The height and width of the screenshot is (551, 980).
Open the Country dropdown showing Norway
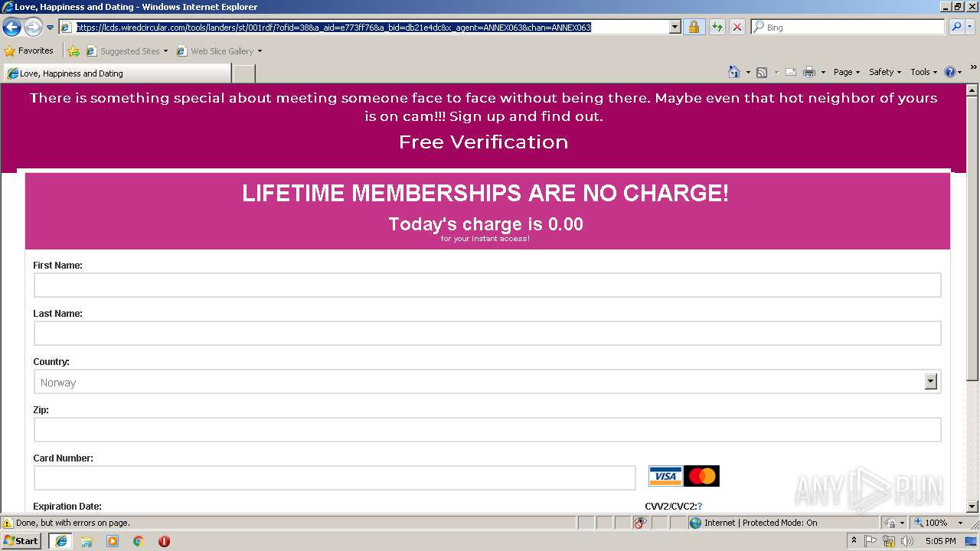tap(487, 382)
